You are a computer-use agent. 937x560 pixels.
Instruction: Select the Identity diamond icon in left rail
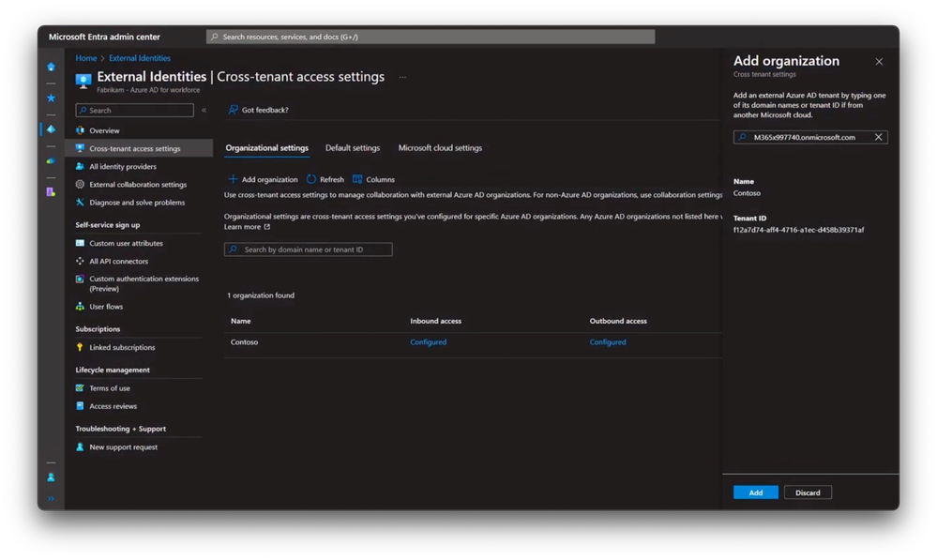(51, 129)
